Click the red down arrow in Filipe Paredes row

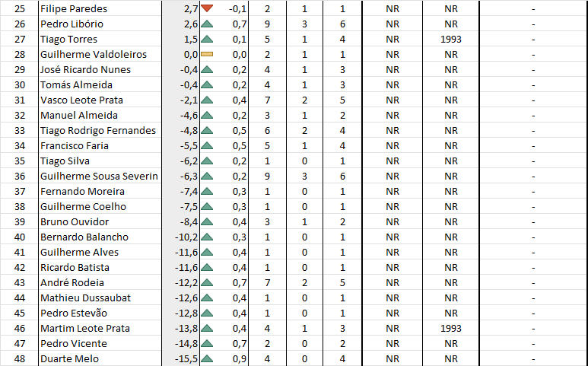(207, 8)
